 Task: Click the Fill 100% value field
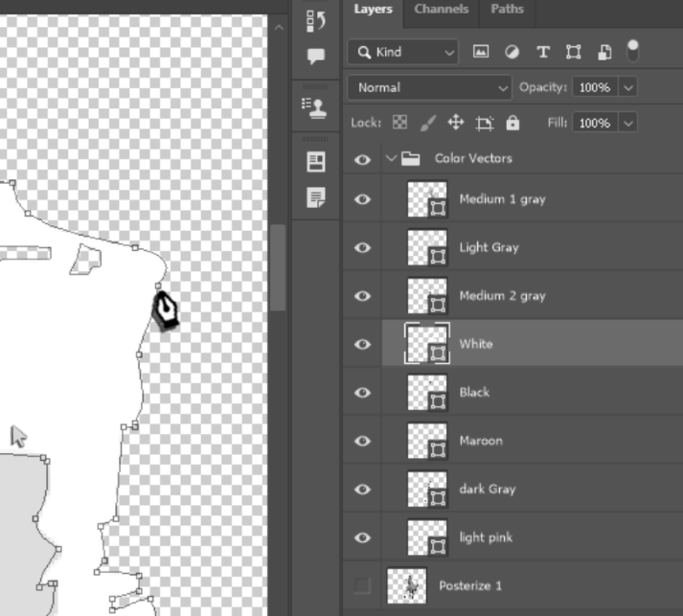pyautogui.click(x=595, y=124)
